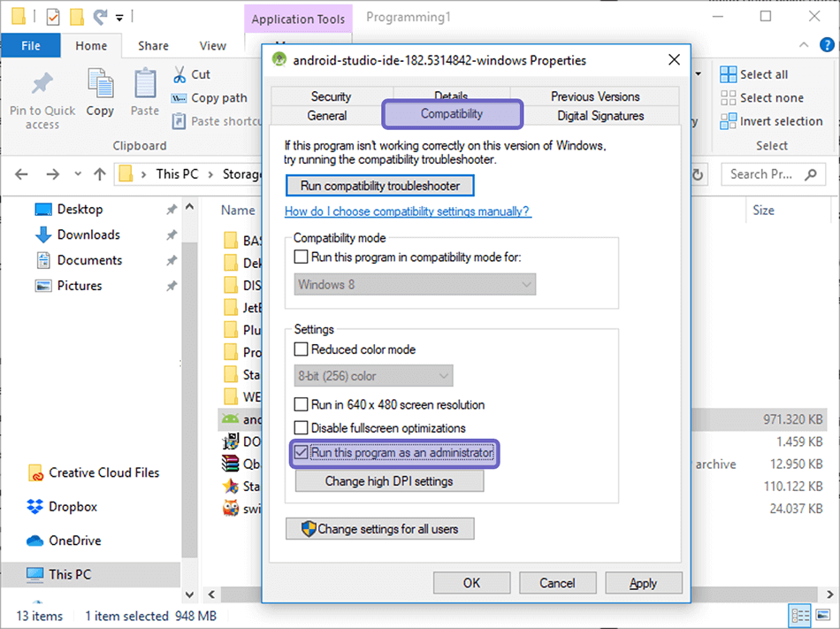The height and width of the screenshot is (629, 840).
Task: Click the Copy icon in Clipboard group
Action: pyautogui.click(x=100, y=83)
